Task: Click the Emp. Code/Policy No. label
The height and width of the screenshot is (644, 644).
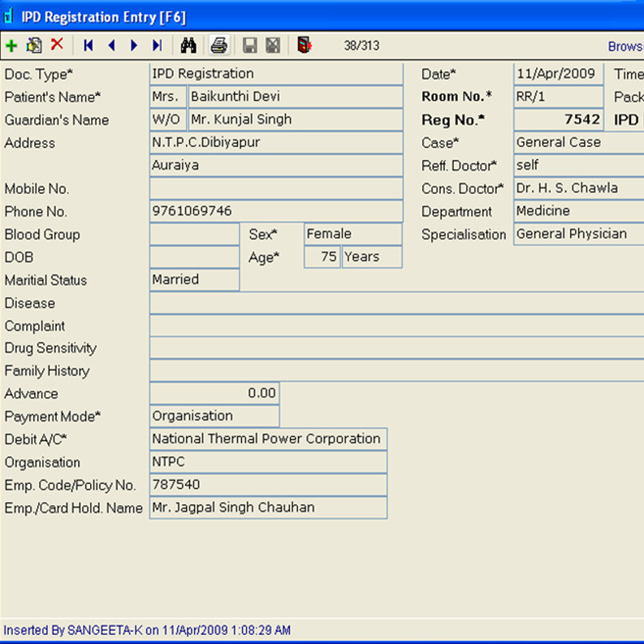Action: click(x=70, y=486)
